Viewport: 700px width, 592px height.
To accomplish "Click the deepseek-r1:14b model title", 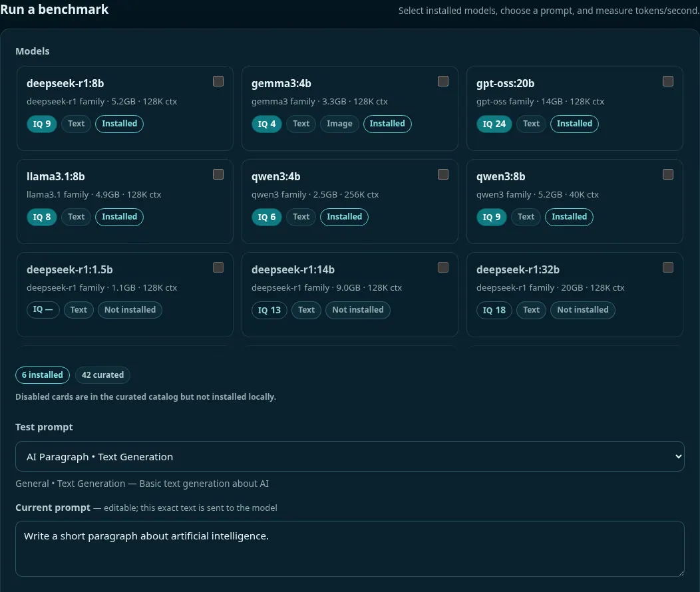I will click(293, 269).
